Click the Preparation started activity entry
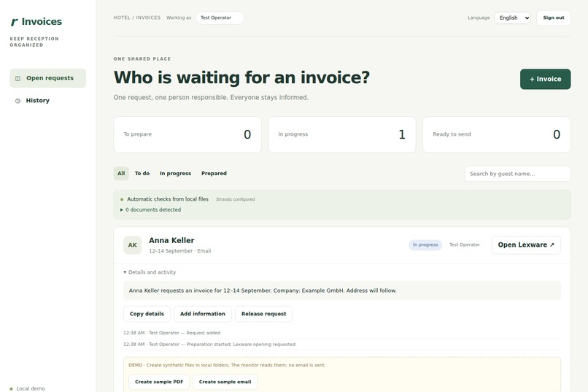588x392 pixels. [209, 344]
